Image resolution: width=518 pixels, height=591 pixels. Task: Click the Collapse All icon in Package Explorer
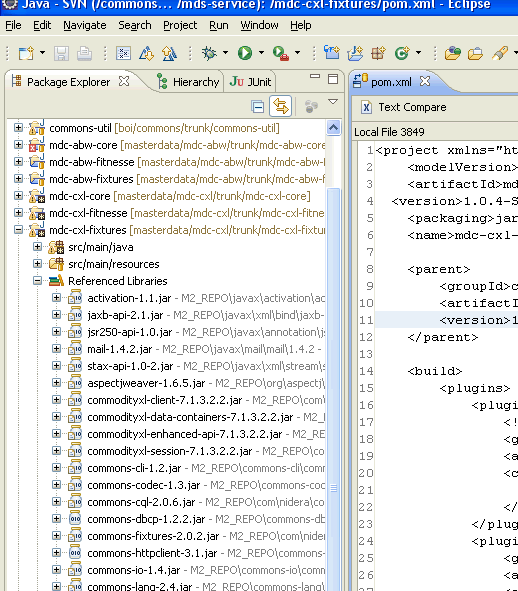(257, 107)
